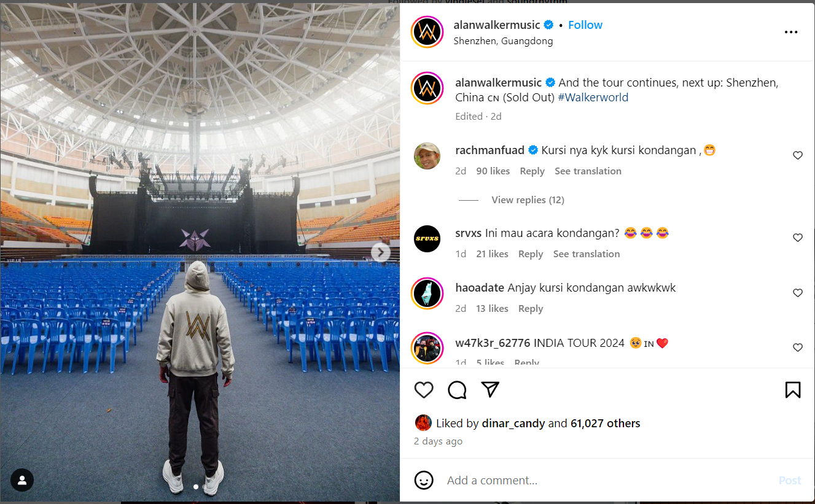Image resolution: width=815 pixels, height=504 pixels.
Task: Open the #Walkerworld hashtag
Action: point(593,98)
